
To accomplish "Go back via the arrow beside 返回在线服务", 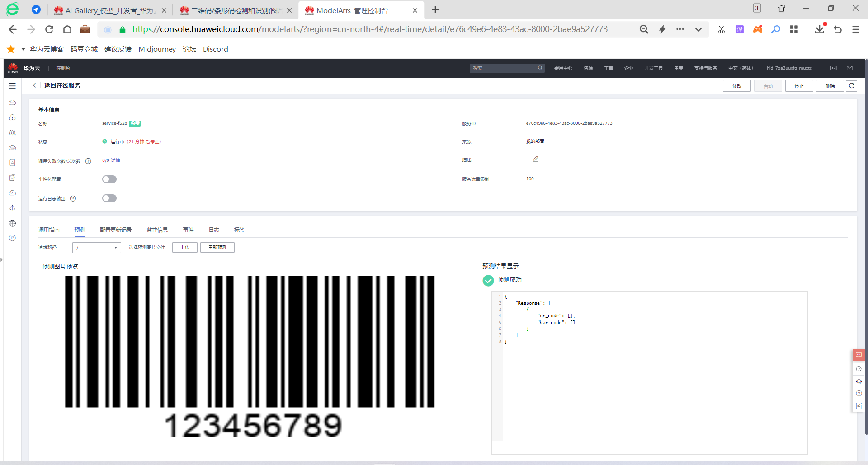I will click(34, 85).
